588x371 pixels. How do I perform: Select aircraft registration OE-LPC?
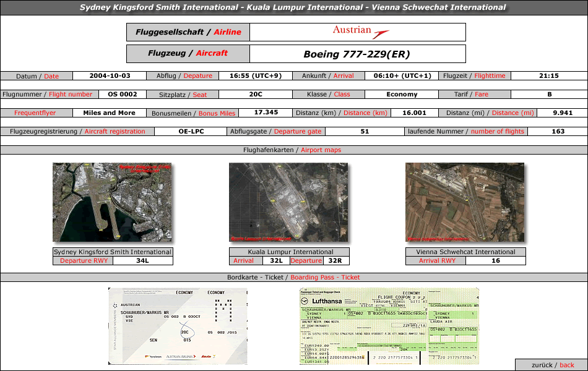click(x=191, y=132)
